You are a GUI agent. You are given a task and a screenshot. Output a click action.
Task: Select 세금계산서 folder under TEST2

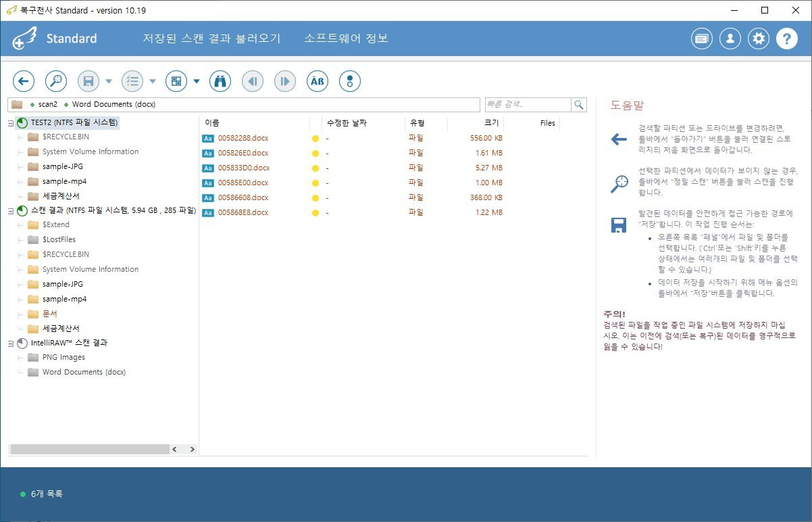(61, 196)
